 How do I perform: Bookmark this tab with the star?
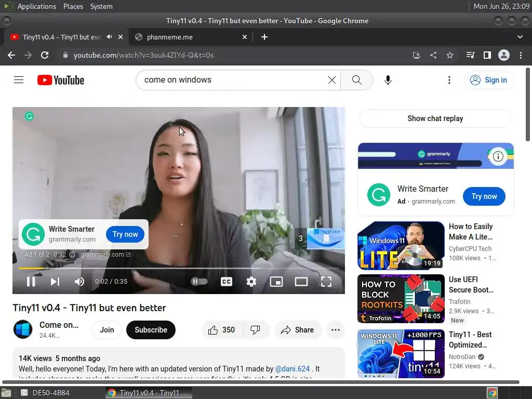449,55
